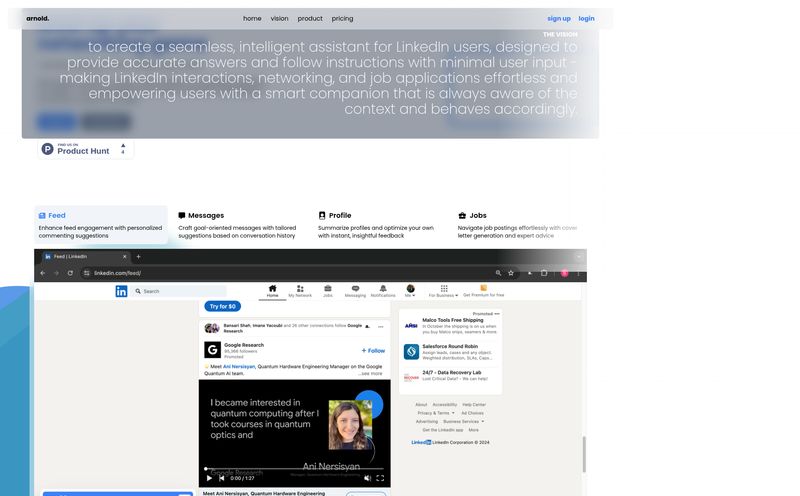Open the pricing nav link
Screen dimensions: 800x496
pyautogui.click(x=342, y=18)
